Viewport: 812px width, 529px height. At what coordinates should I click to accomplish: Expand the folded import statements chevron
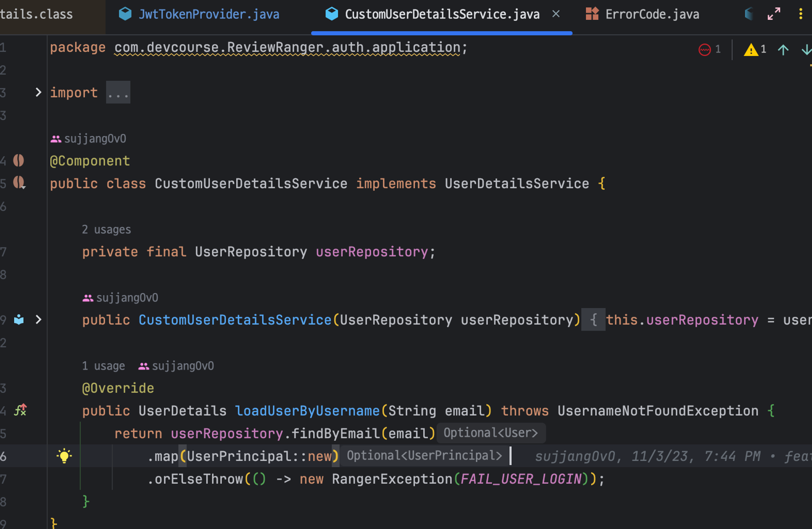coord(38,93)
